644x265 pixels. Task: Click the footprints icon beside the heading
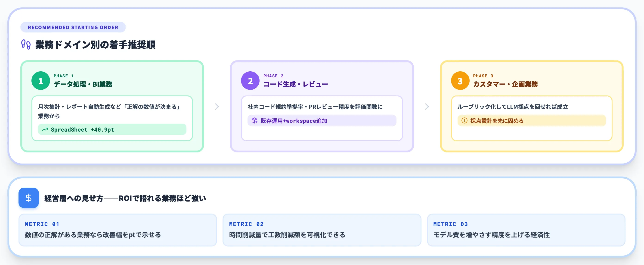click(x=26, y=44)
